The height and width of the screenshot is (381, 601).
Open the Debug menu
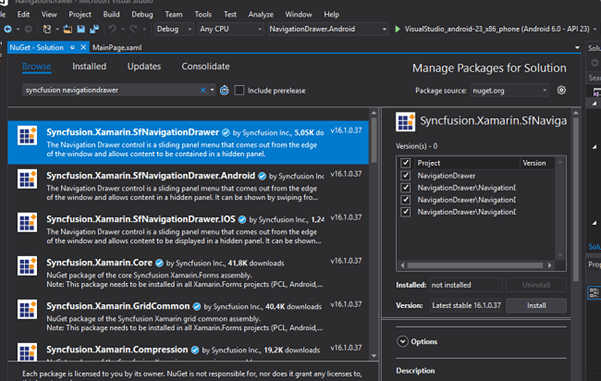coord(142,15)
